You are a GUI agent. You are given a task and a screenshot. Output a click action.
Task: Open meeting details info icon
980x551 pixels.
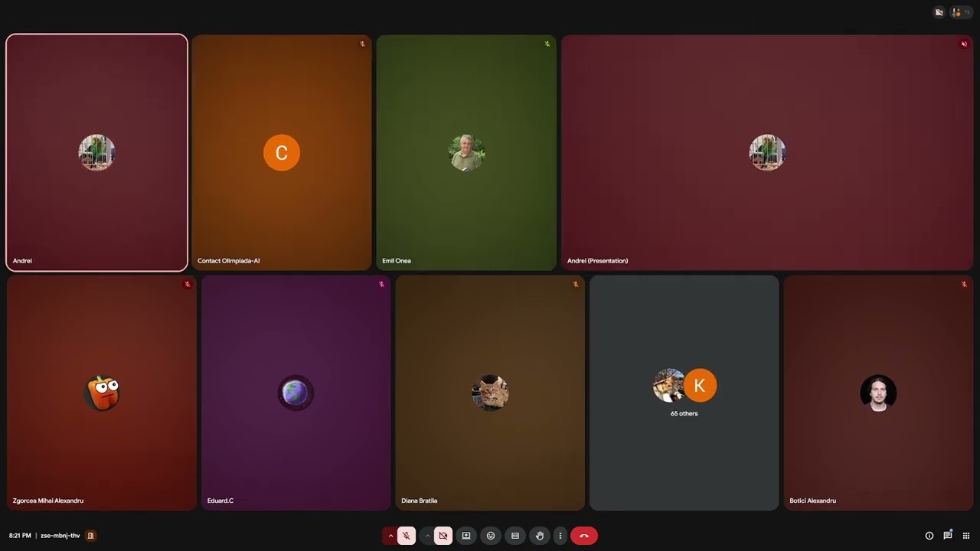929,536
